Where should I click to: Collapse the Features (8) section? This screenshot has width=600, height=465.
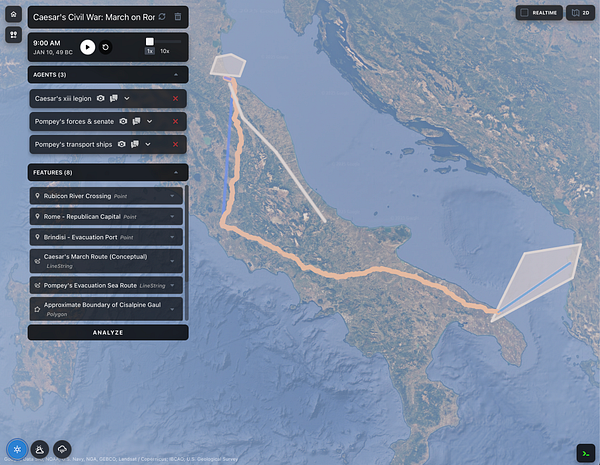(176, 173)
